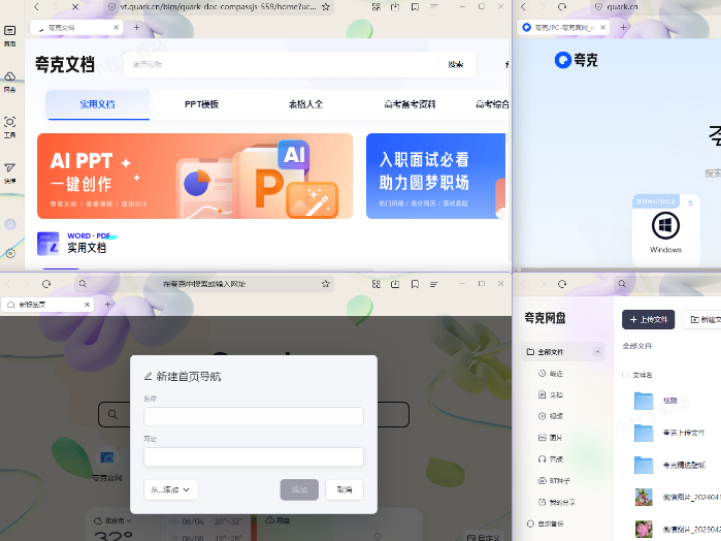
Task: Click the grey 添加 button in the dialog
Action: click(299, 490)
